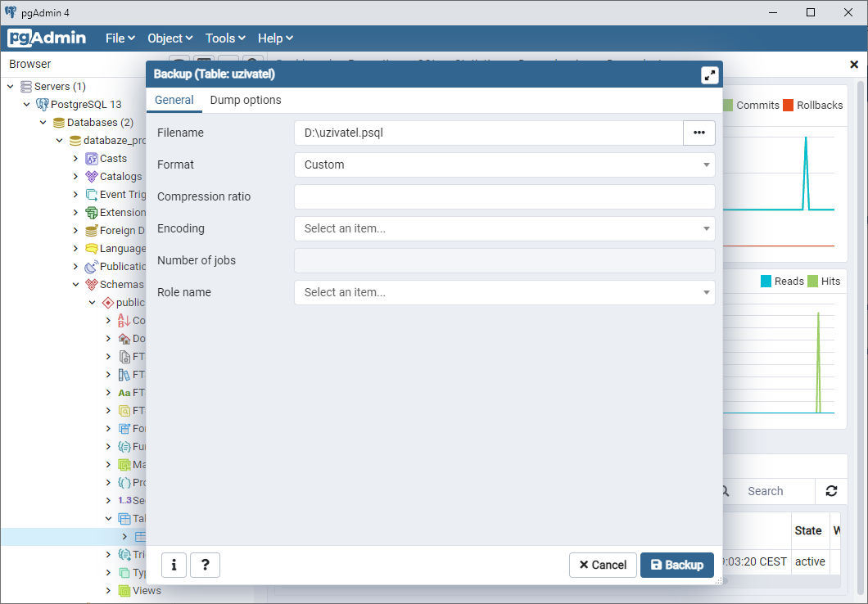Switch to the Dump options tab

click(245, 100)
